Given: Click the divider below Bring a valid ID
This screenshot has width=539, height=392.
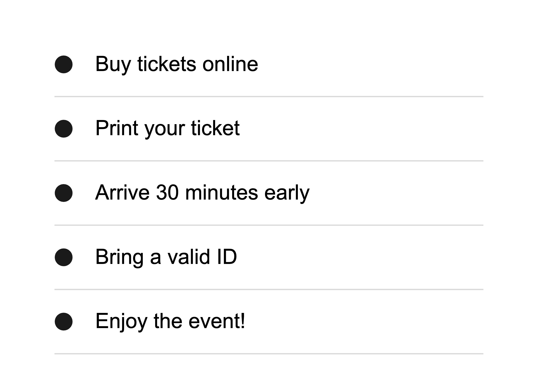Looking at the screenshot, I should (269, 289).
